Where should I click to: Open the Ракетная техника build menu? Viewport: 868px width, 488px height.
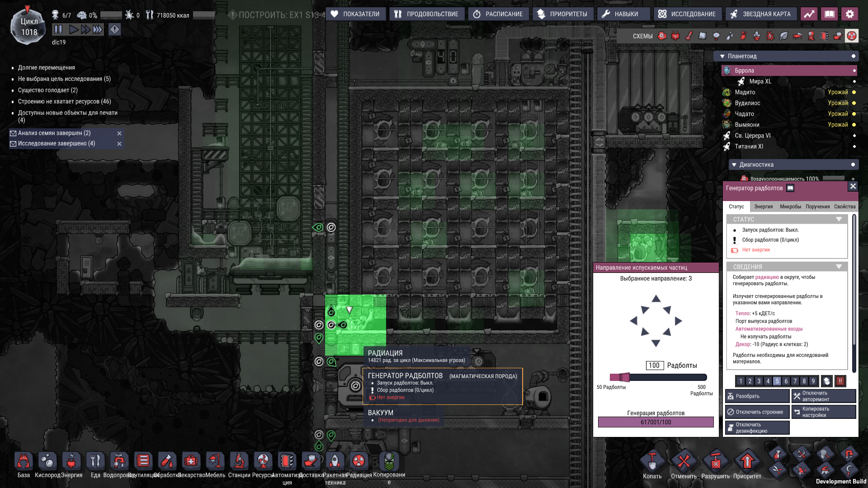335,461
